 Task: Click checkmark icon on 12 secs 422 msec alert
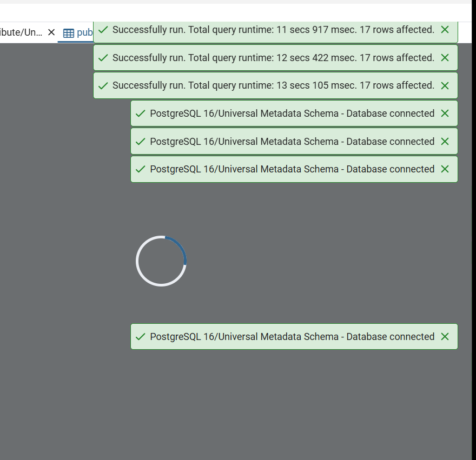103,58
